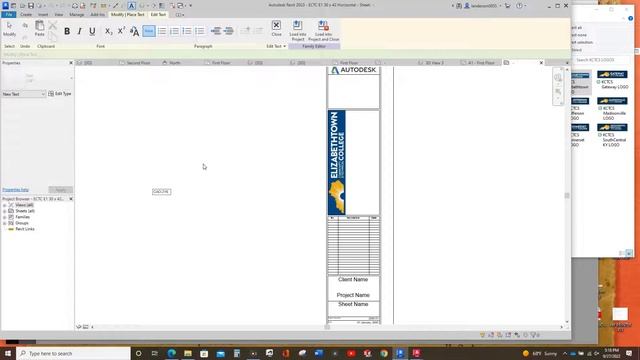
Task: Open Microsoft Edge from the taskbar
Action: [x=171, y=353]
